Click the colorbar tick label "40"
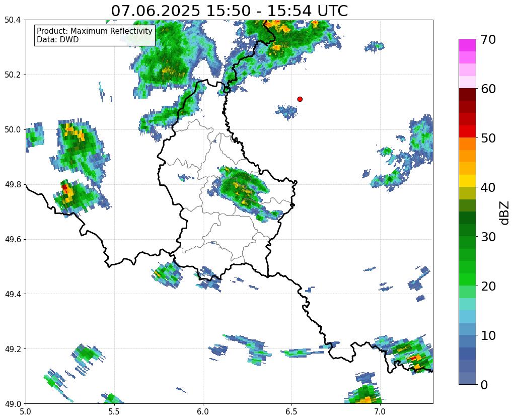Viewport: 515px width, 420px height. click(488, 187)
